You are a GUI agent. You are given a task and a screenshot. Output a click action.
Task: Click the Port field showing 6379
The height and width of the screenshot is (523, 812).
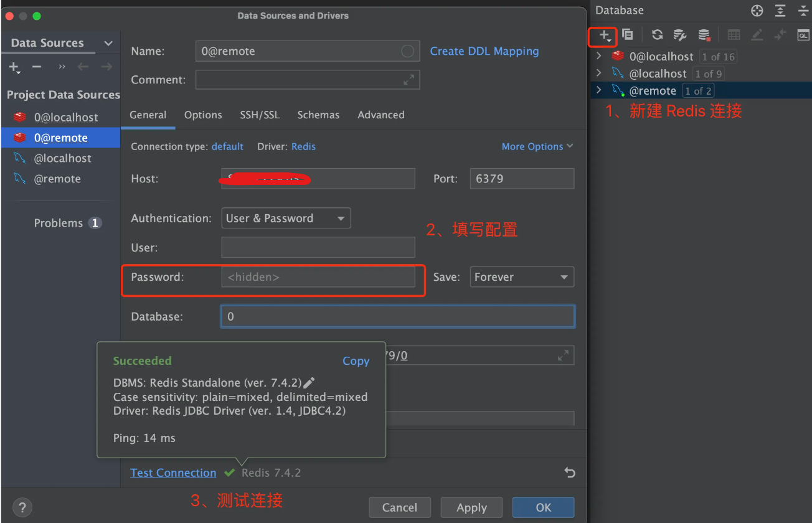click(x=522, y=179)
